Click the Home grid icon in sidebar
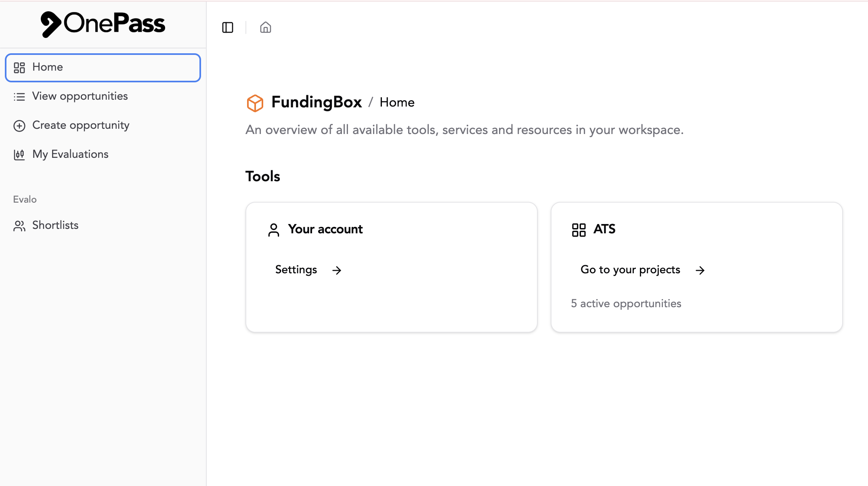Screen dimensions: 868x486 tap(19, 67)
